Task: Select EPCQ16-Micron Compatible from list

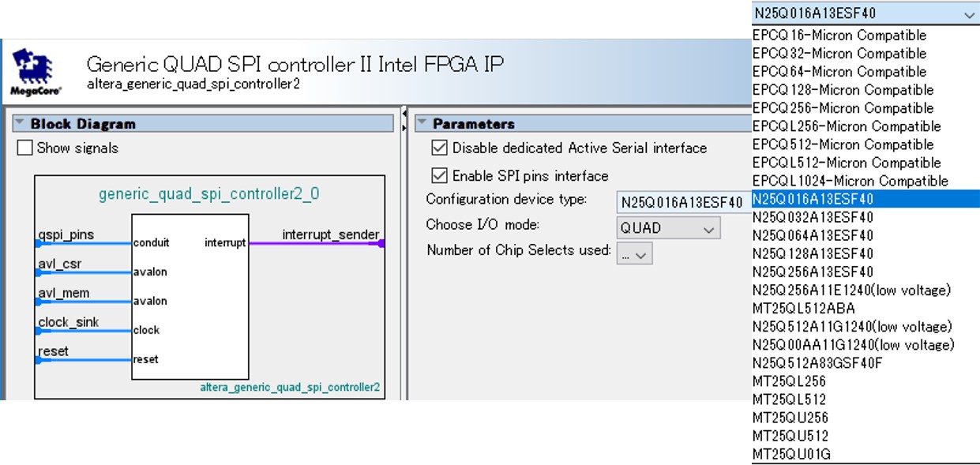Action: tap(839, 36)
